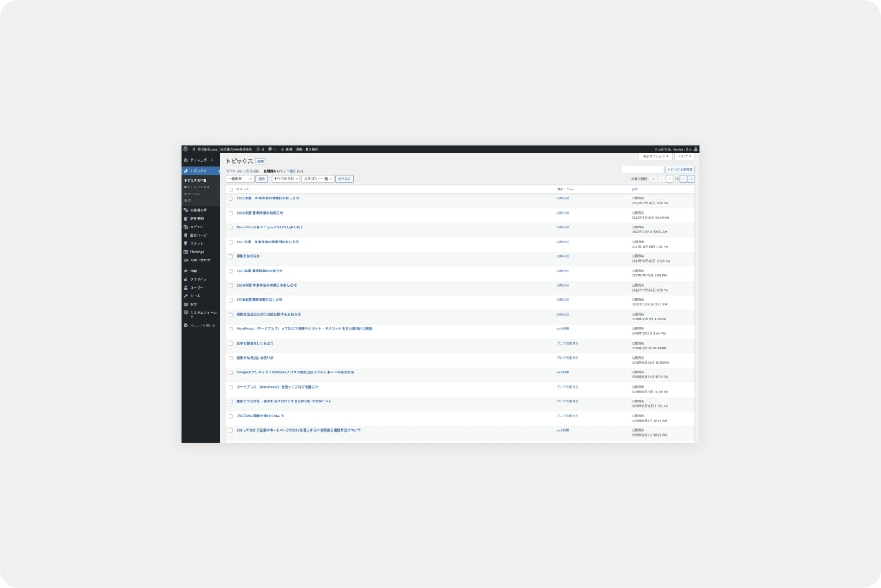Open the 一括操作 bulk actions dropdown
This screenshot has width=881, height=588.
(x=240, y=179)
